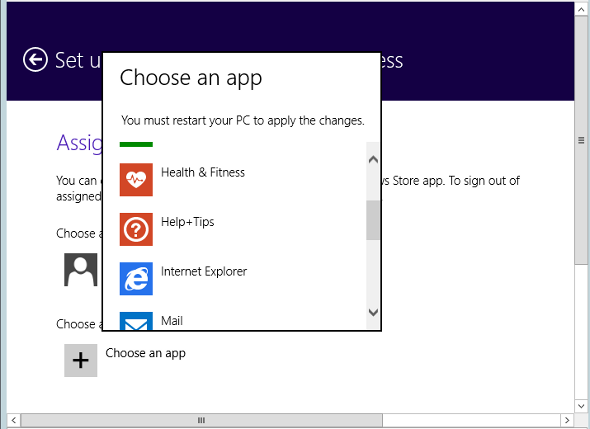Select the Internet Explorer list entry text
The width and height of the screenshot is (590, 429).
pos(204,271)
